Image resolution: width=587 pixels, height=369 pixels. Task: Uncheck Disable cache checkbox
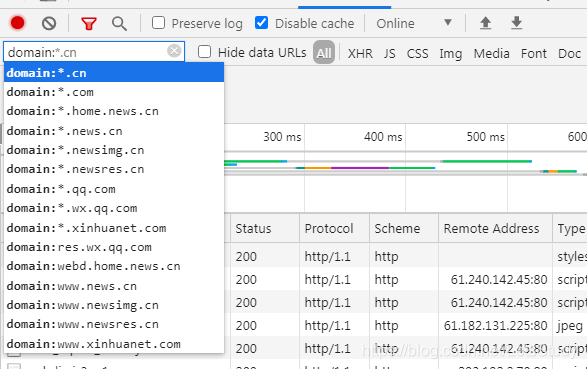click(x=261, y=22)
